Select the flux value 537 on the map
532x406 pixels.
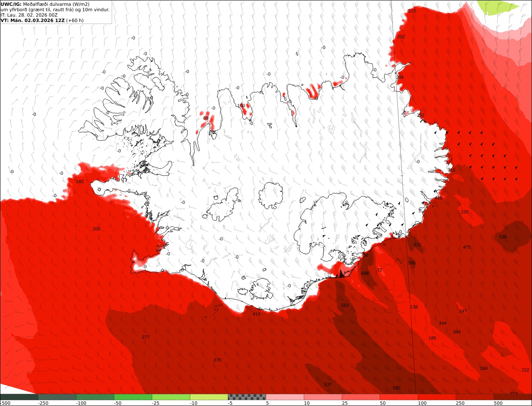(x=328, y=384)
